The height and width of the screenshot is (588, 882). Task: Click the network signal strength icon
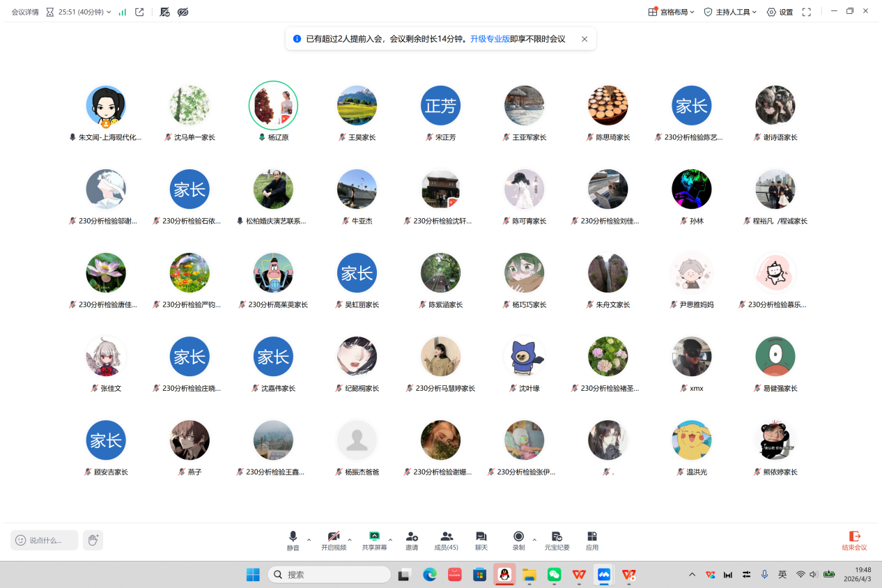[123, 12]
